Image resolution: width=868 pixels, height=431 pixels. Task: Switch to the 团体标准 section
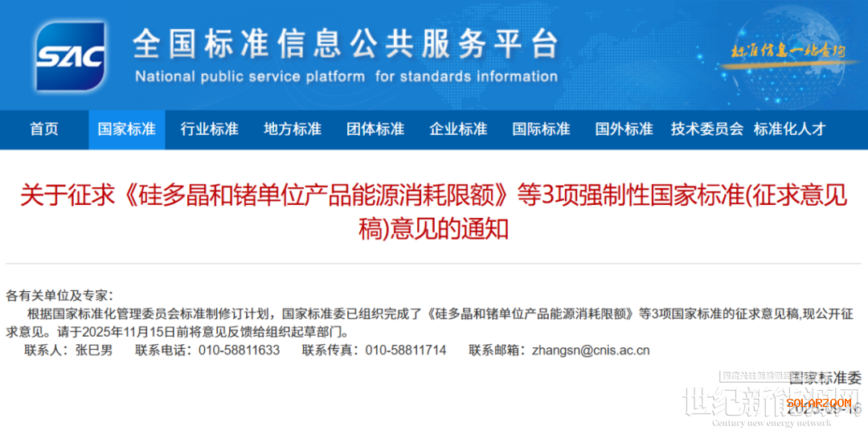click(375, 129)
